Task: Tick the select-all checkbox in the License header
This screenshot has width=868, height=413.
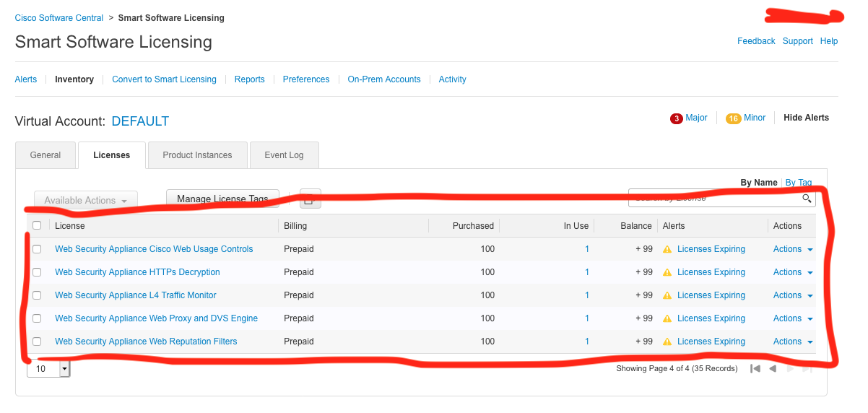Action: 37,226
